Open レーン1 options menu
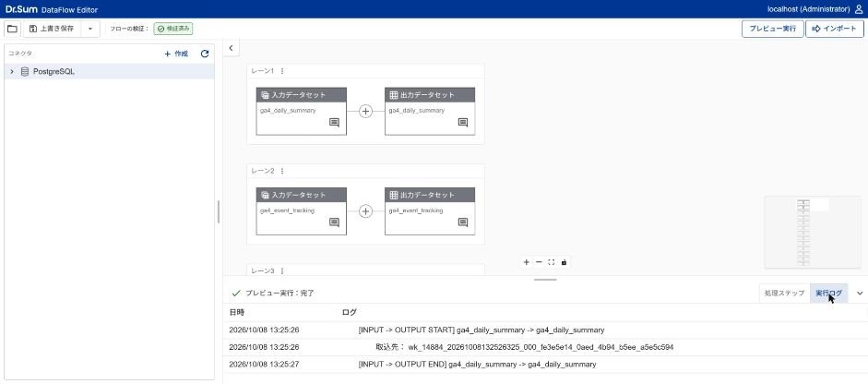Screen dimensions: 868x384 click(281, 71)
